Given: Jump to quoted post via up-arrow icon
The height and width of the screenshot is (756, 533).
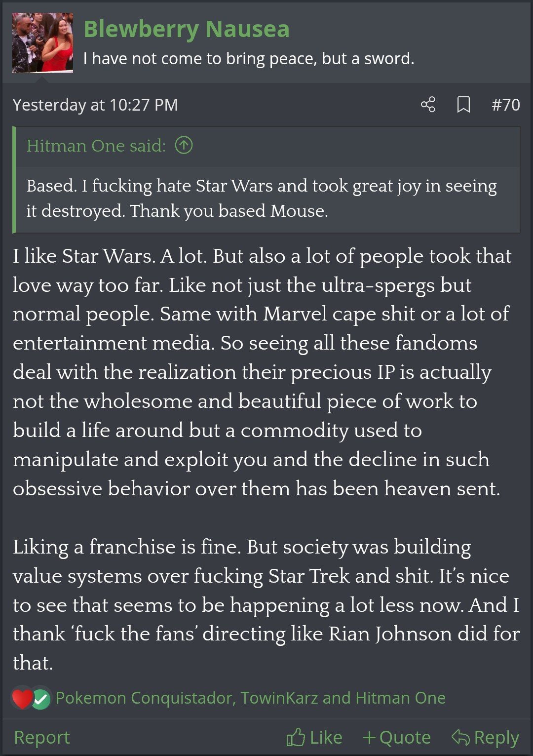Looking at the screenshot, I should [184, 146].
